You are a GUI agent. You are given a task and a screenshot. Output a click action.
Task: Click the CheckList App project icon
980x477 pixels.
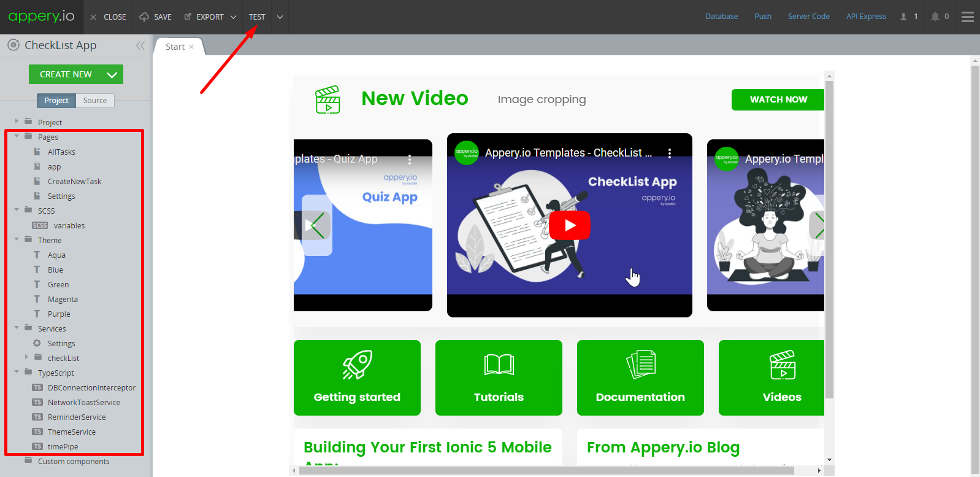[13, 45]
